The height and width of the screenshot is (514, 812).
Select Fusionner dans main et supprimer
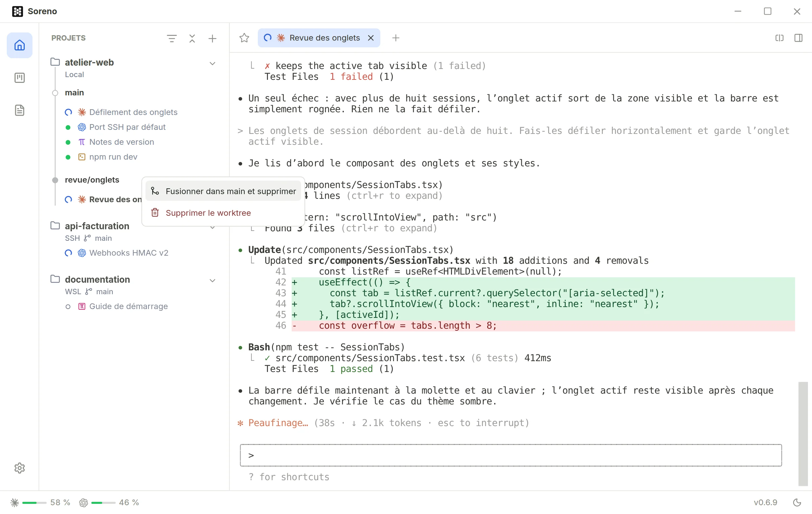(223, 191)
